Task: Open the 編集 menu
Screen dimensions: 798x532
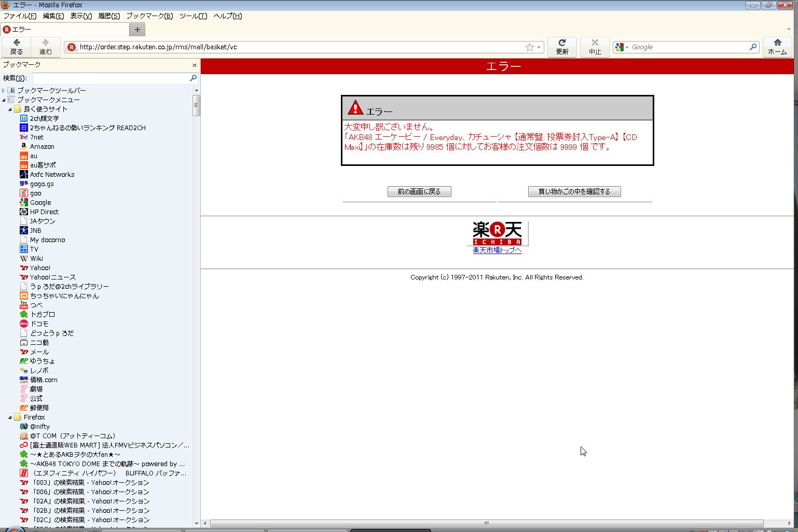Action: 53,16
